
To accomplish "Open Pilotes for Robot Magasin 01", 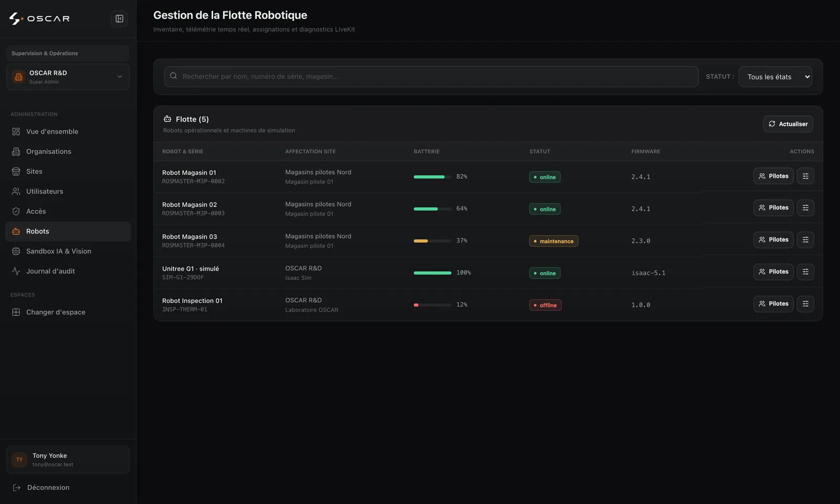I will tap(773, 176).
